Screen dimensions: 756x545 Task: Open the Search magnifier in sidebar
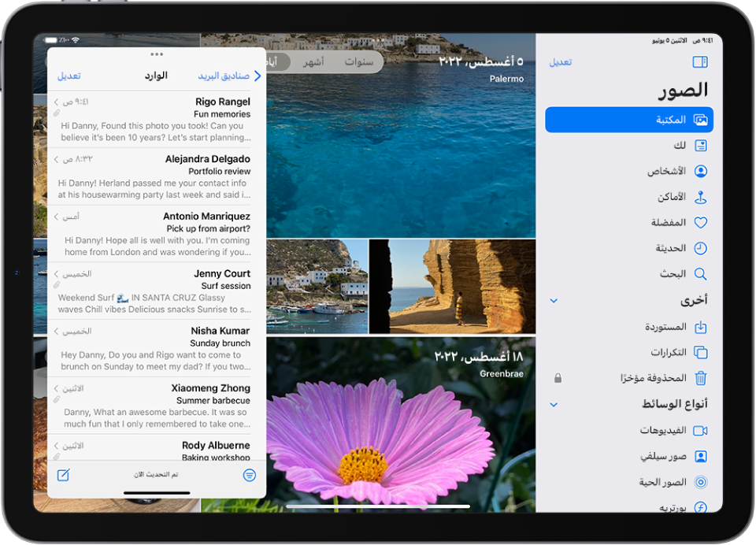[x=700, y=274]
